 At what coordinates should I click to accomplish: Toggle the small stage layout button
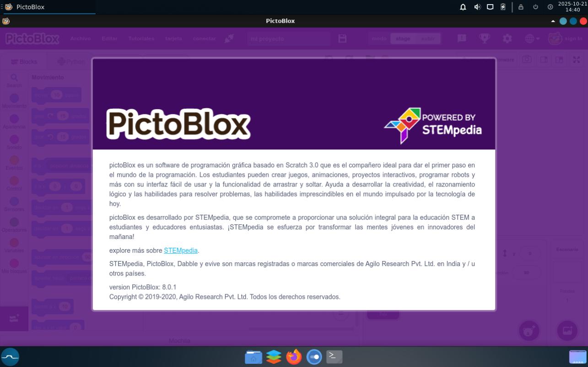pos(544,60)
